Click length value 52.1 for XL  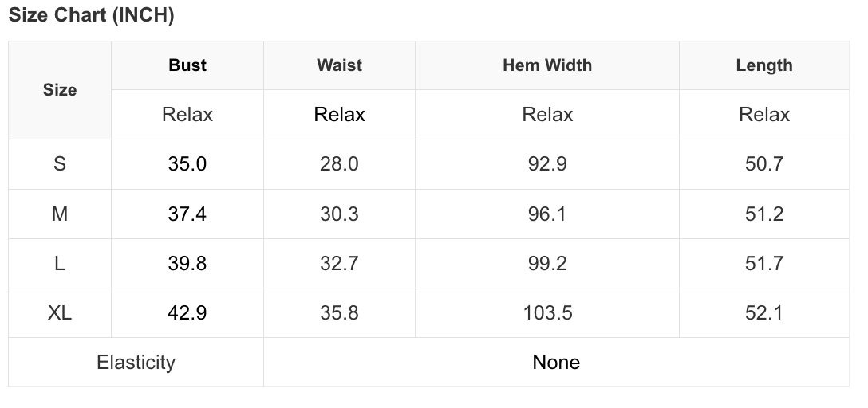coord(764,313)
